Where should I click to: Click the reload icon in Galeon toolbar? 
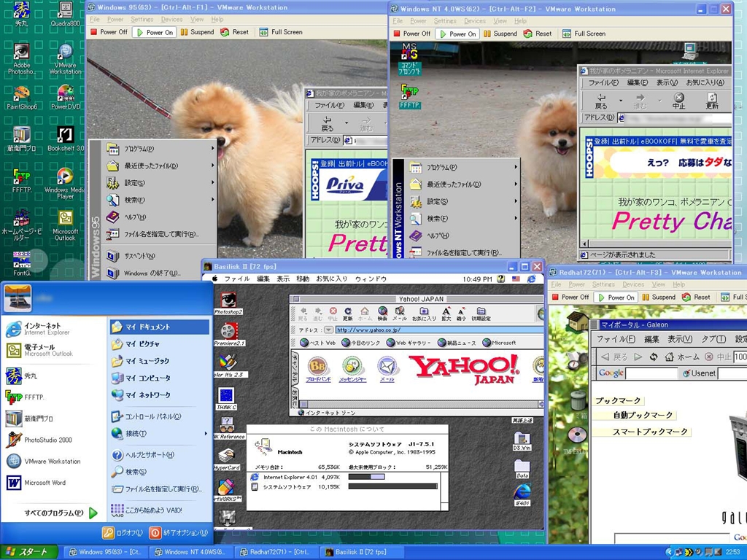pyautogui.click(x=654, y=357)
